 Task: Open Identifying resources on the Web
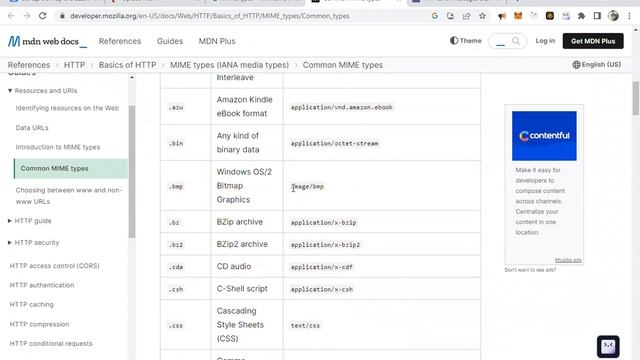click(67, 108)
